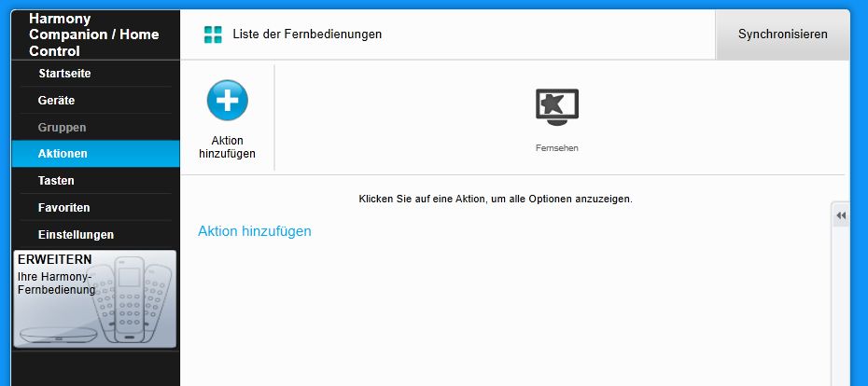This screenshot has height=386, width=868.
Task: Open Einstellungen in the sidebar
Action: coord(76,234)
